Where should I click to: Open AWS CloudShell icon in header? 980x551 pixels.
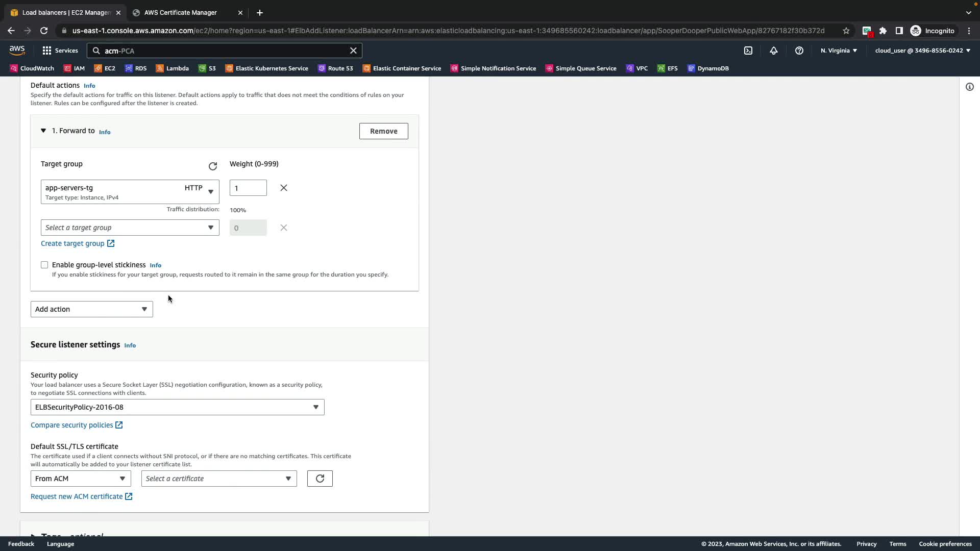748,51
